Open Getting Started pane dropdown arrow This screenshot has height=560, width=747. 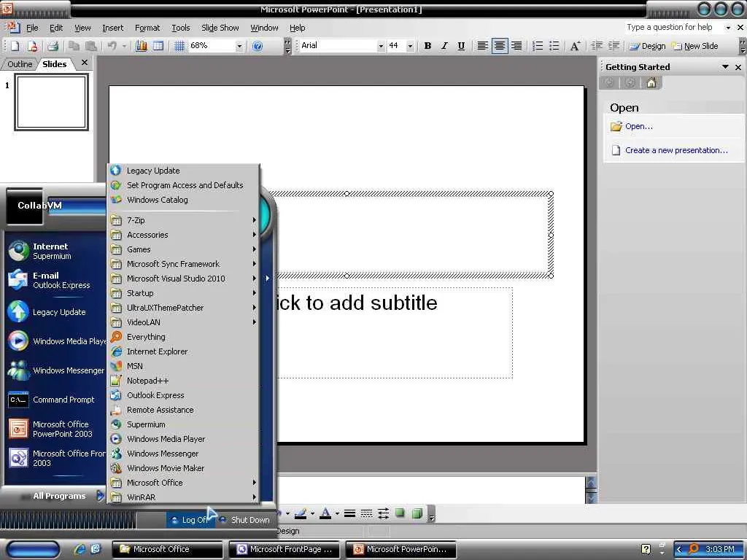tap(725, 67)
